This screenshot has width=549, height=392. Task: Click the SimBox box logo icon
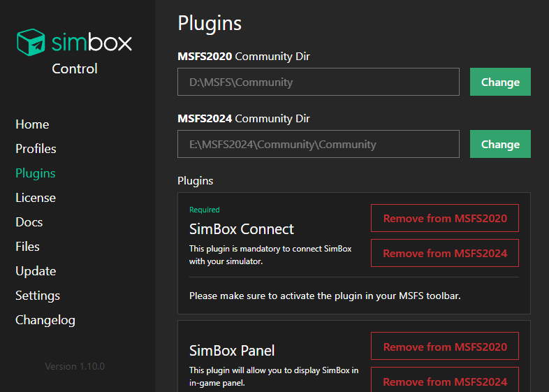[31, 43]
